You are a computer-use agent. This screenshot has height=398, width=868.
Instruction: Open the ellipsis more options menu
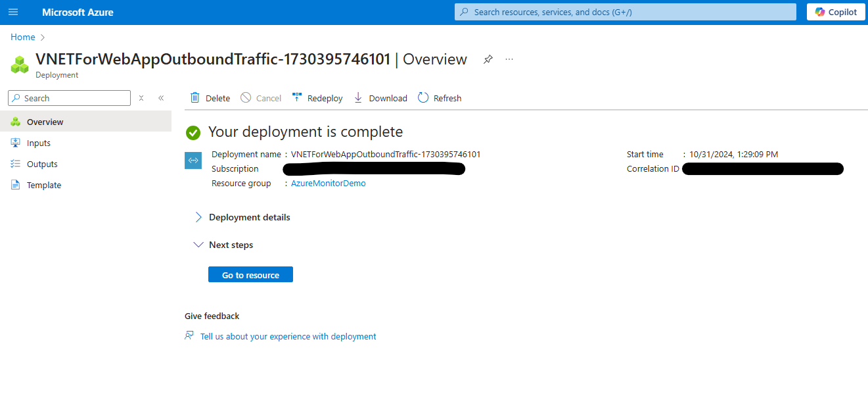click(x=509, y=59)
